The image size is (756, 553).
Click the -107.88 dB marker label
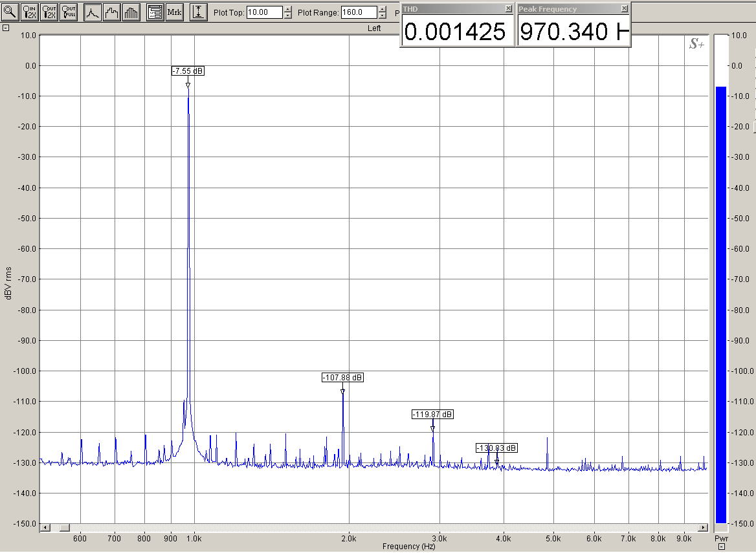(343, 377)
